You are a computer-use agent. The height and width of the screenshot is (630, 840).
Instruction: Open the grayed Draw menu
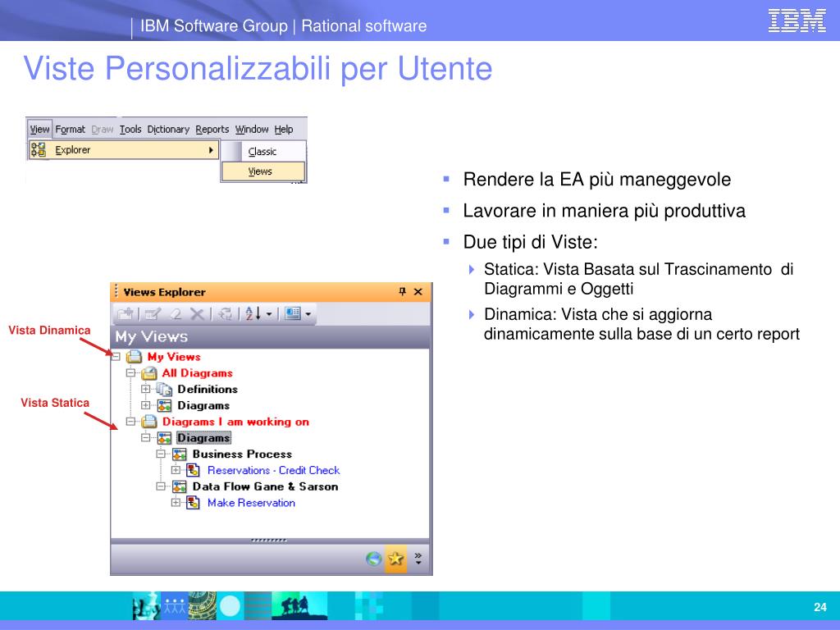click(103, 129)
